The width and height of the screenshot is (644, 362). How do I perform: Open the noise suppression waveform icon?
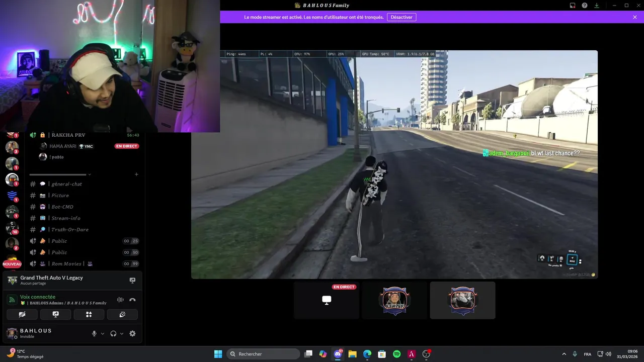click(x=120, y=300)
